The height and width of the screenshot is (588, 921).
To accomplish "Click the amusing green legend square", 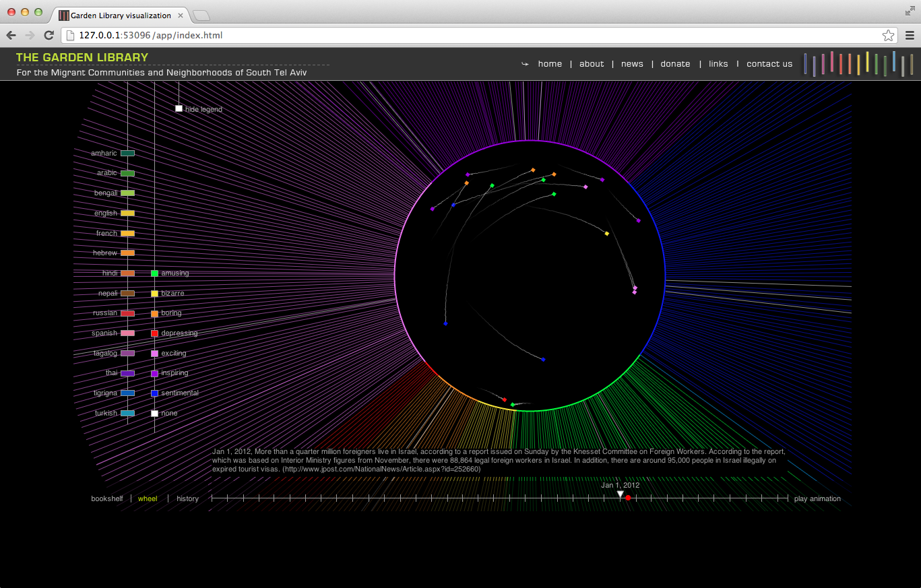I will [154, 273].
